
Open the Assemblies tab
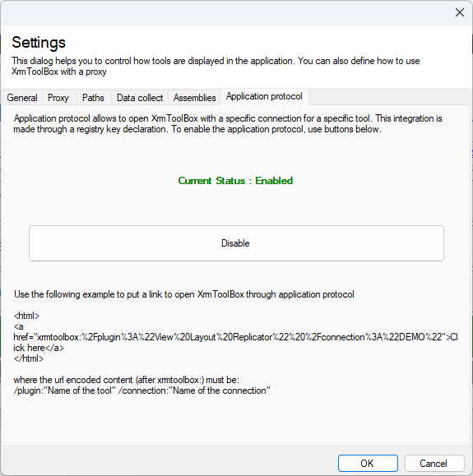point(194,98)
